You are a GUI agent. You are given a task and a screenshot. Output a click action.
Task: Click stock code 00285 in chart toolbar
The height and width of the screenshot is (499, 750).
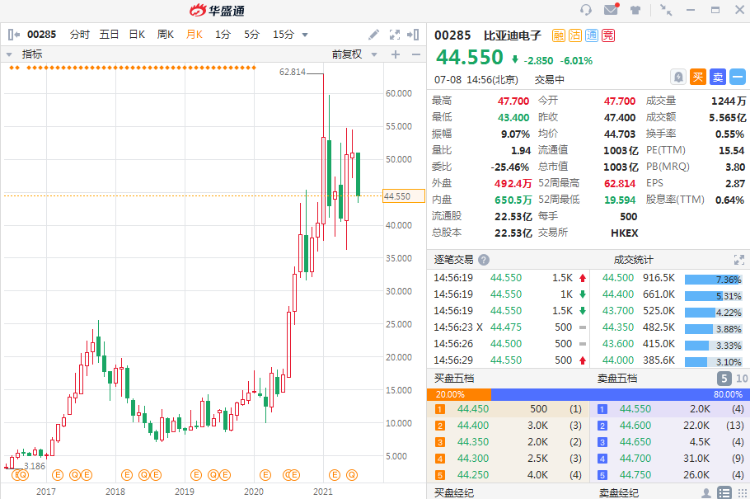pyautogui.click(x=42, y=34)
